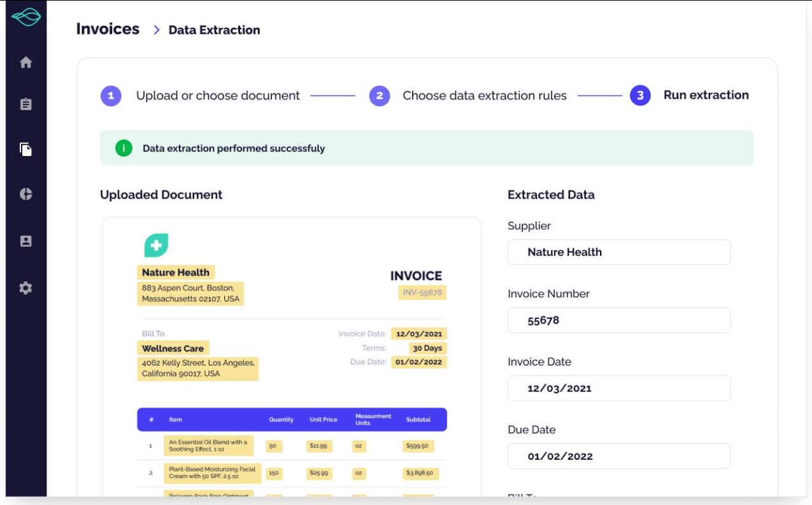The image size is (812, 505).
Task: Click the breadcrumb chevron after Invoices
Action: tap(156, 29)
